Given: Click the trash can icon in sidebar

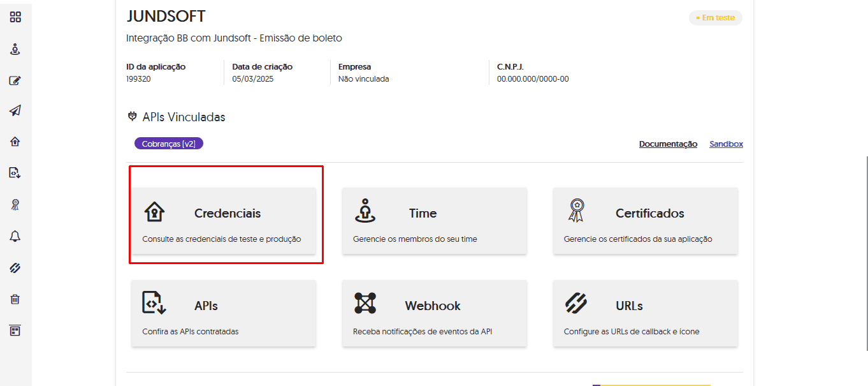Looking at the screenshot, I should 15,299.
